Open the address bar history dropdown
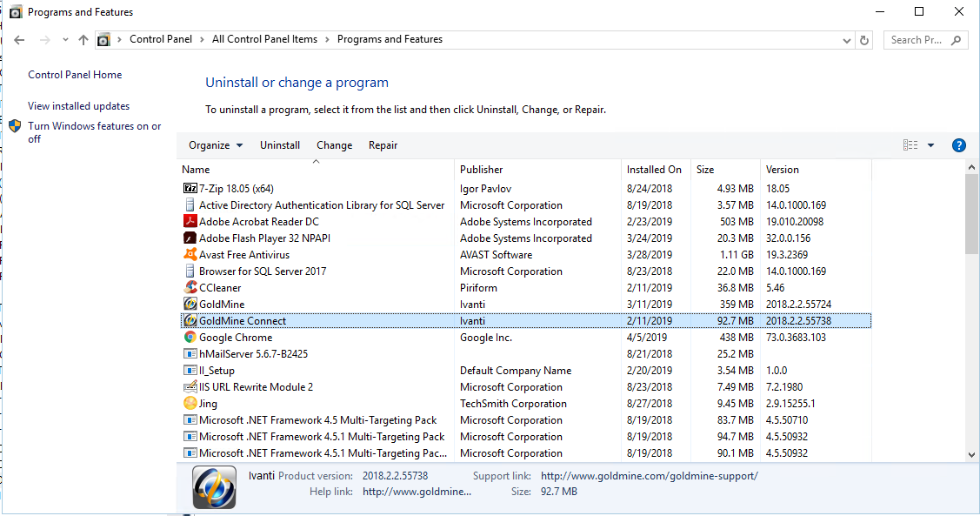 845,39
